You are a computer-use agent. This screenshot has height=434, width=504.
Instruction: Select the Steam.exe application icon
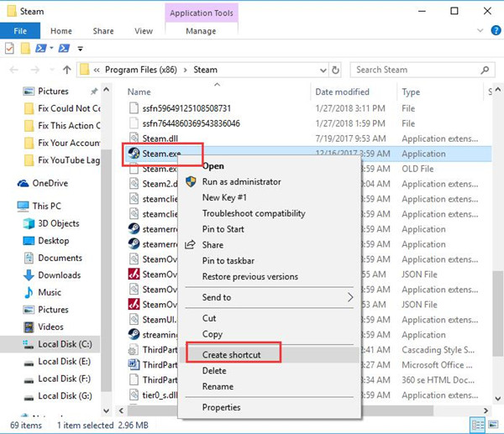pyautogui.click(x=134, y=154)
